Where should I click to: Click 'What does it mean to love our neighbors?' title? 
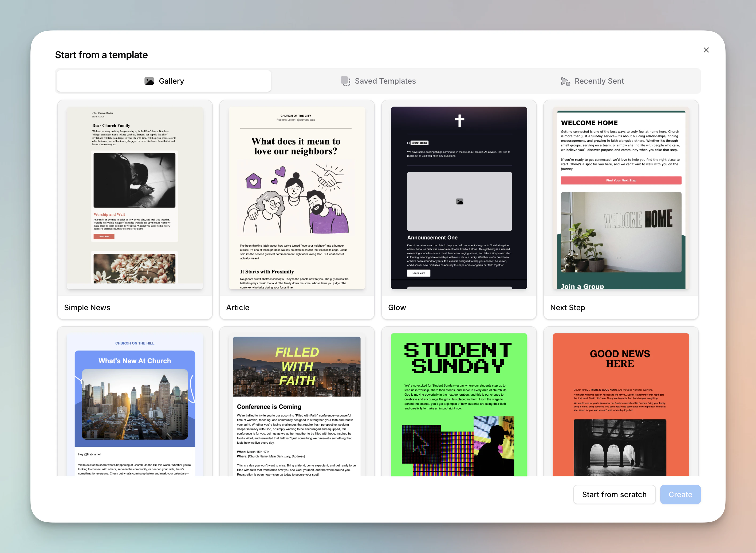(296, 146)
